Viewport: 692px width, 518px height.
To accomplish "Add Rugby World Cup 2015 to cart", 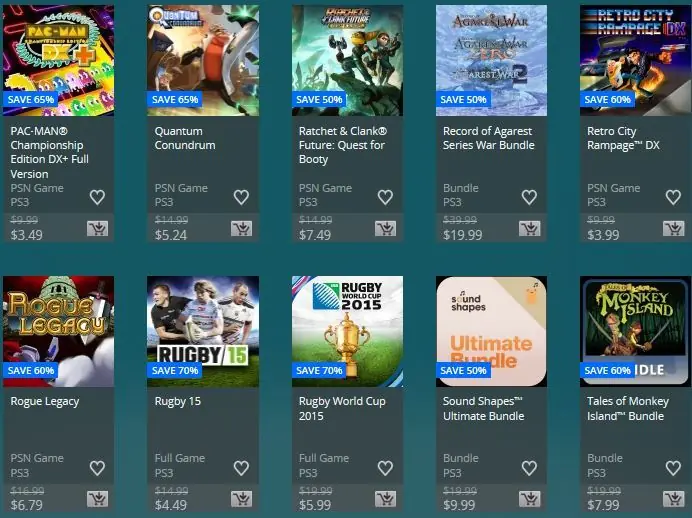I will point(386,499).
